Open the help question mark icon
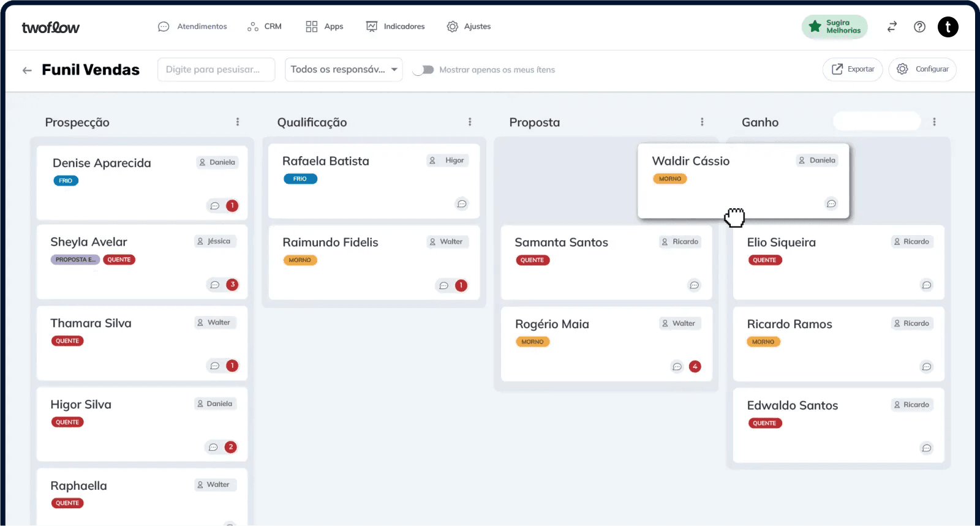 point(919,26)
